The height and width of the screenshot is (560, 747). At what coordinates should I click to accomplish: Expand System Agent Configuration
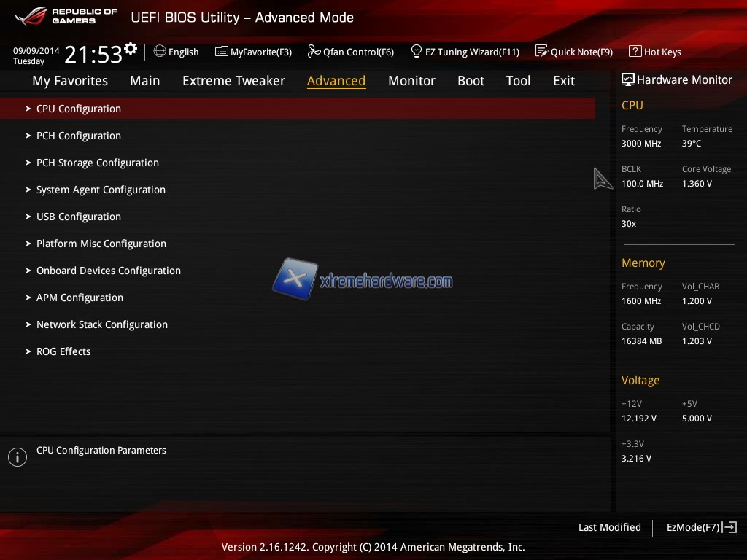101,190
